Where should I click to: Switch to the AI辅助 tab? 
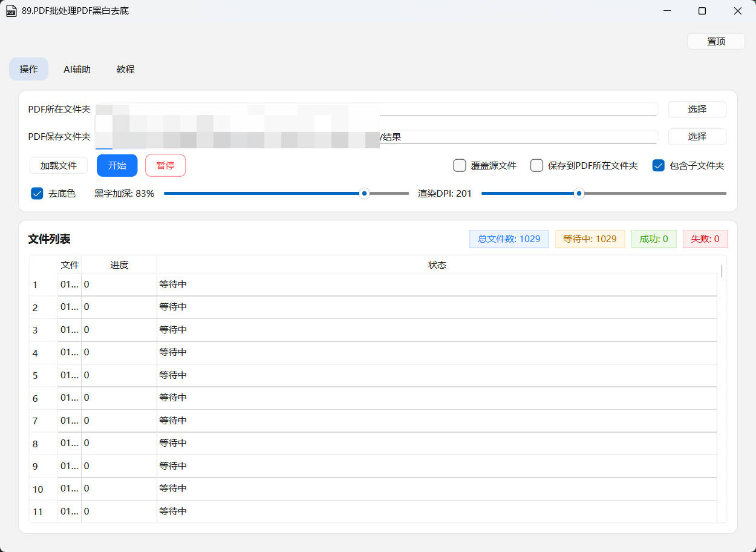pyautogui.click(x=76, y=69)
